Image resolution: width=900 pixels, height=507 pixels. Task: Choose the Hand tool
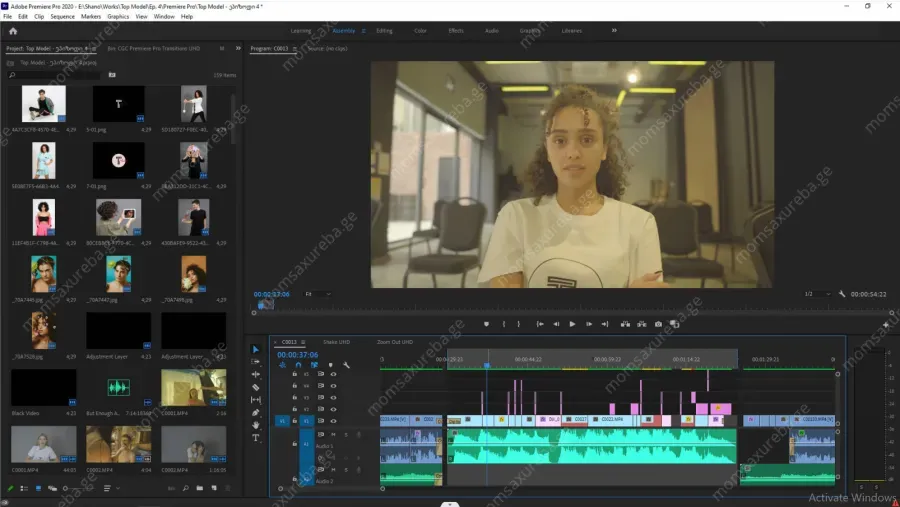[256, 425]
